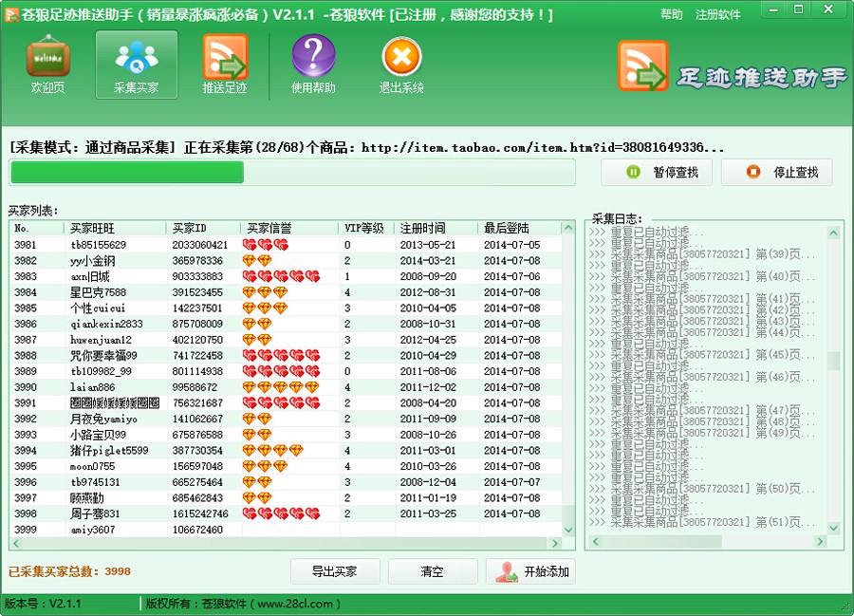The width and height of the screenshot is (854, 616).
Task: Sort by the No. column header
Action: tap(37, 228)
